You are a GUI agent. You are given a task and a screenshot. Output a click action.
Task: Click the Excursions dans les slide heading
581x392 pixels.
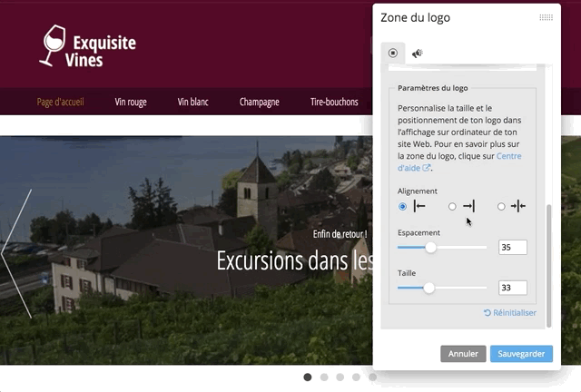pos(294,260)
